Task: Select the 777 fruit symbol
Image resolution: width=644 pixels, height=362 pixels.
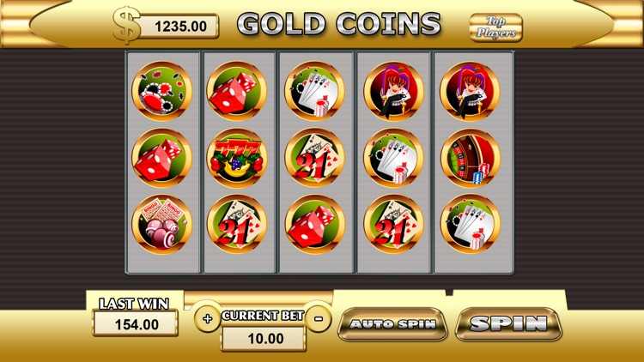Action: click(x=237, y=158)
